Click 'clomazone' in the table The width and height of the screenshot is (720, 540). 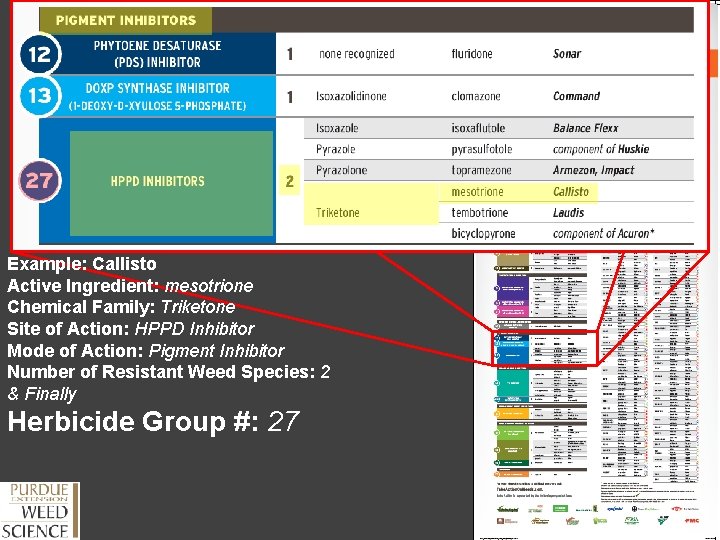tap(476, 96)
